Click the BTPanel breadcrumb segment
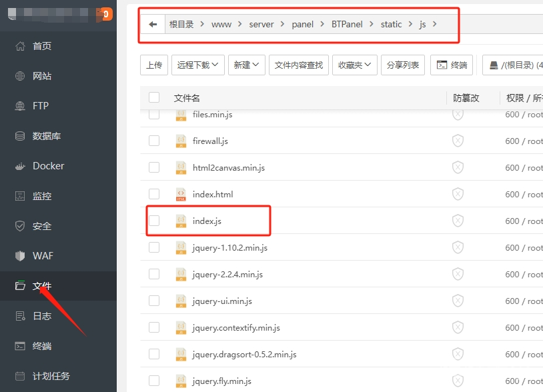The height and width of the screenshot is (392, 543). pyautogui.click(x=347, y=24)
